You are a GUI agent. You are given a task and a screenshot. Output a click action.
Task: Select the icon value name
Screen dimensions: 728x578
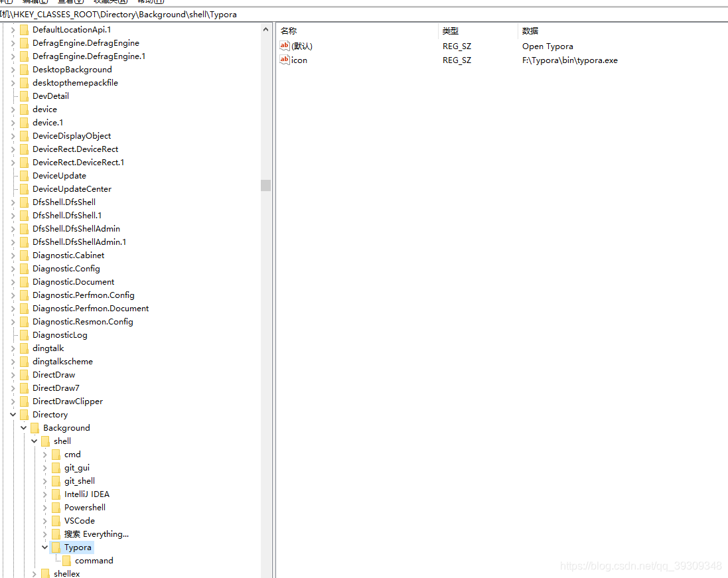299,60
